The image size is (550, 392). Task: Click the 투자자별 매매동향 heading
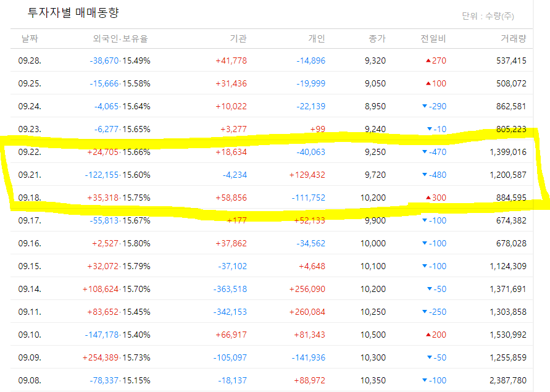[73, 13]
